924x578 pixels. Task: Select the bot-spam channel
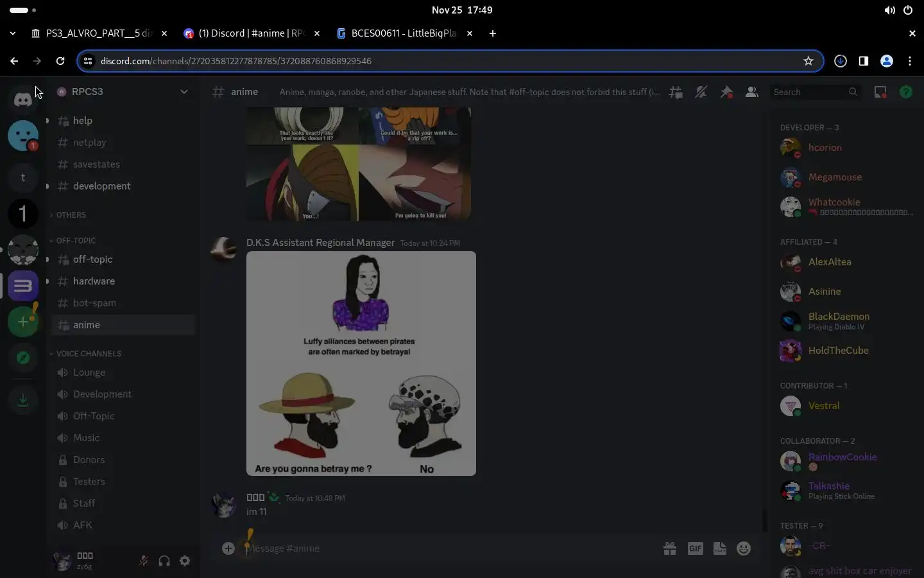(123, 303)
